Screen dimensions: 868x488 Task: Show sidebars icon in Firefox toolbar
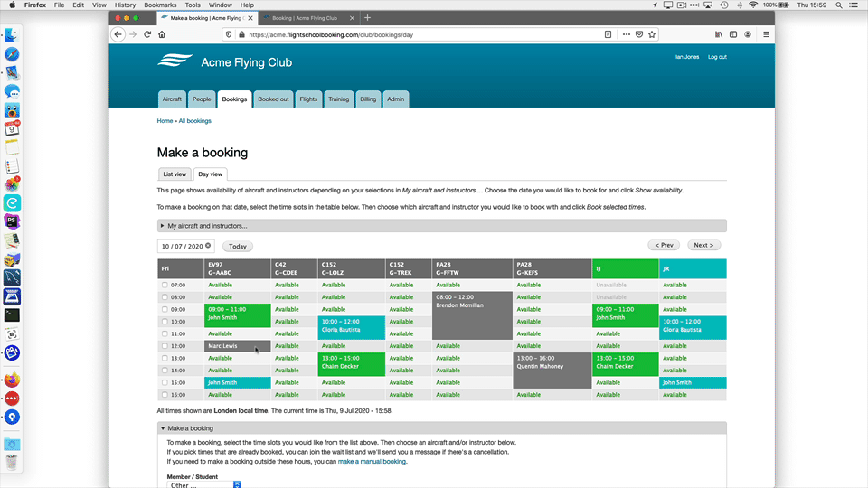click(x=733, y=34)
